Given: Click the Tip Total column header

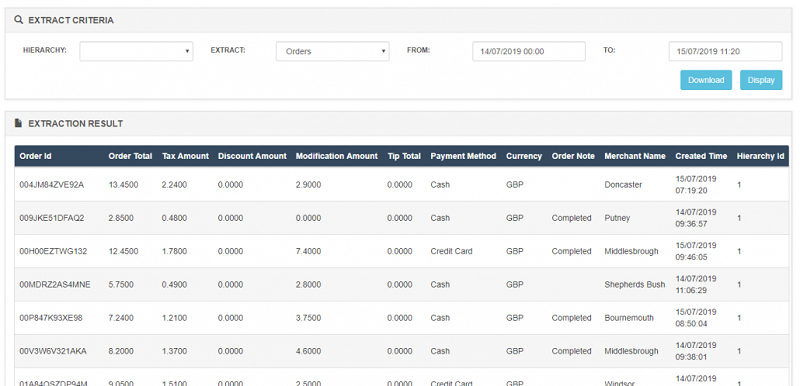Looking at the screenshot, I should (x=404, y=156).
